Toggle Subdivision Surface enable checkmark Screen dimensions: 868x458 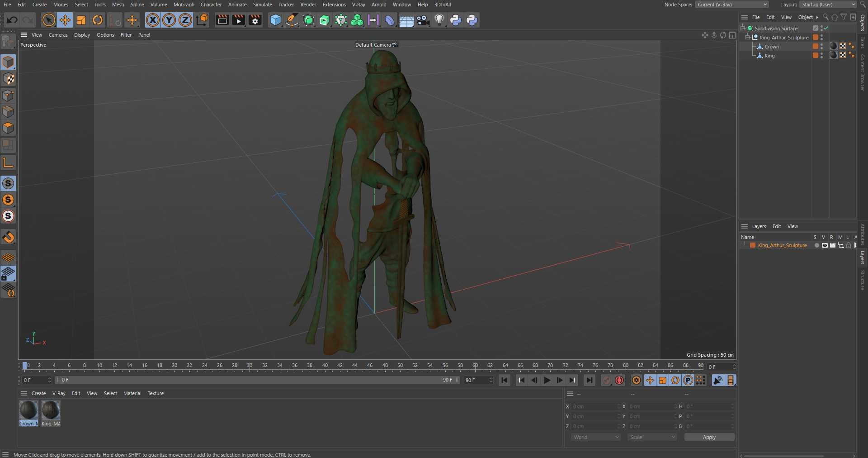[x=826, y=28]
